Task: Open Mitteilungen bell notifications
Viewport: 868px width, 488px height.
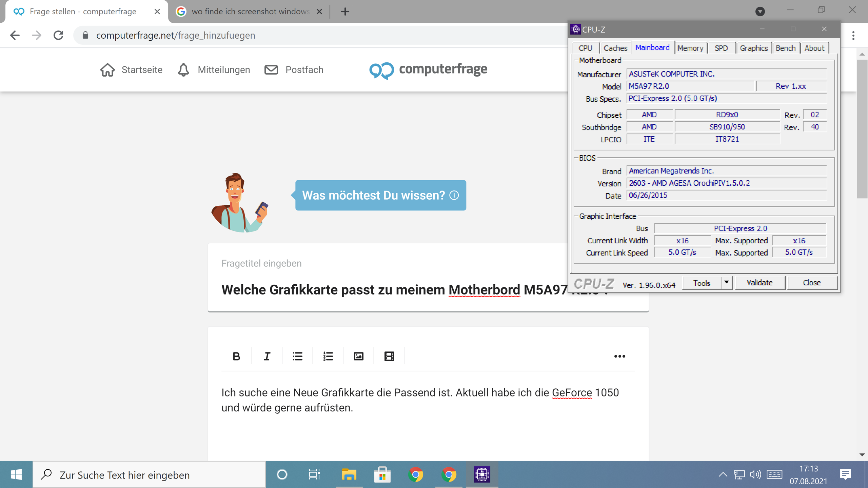Action: click(183, 70)
